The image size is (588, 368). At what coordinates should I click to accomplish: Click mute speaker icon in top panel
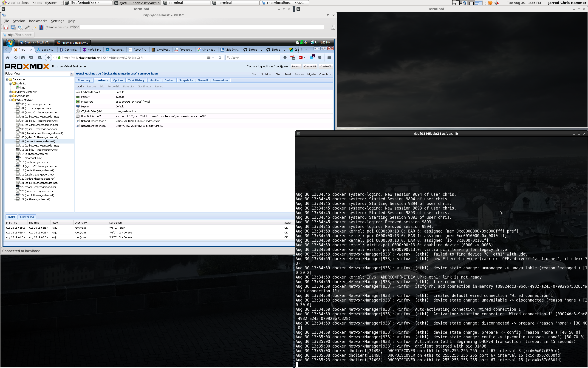coord(497,3)
